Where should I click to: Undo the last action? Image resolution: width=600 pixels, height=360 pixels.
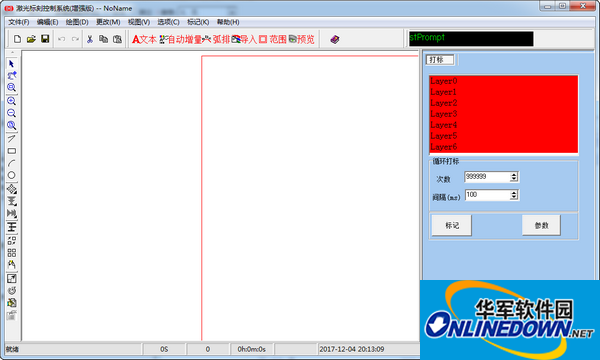[62, 39]
